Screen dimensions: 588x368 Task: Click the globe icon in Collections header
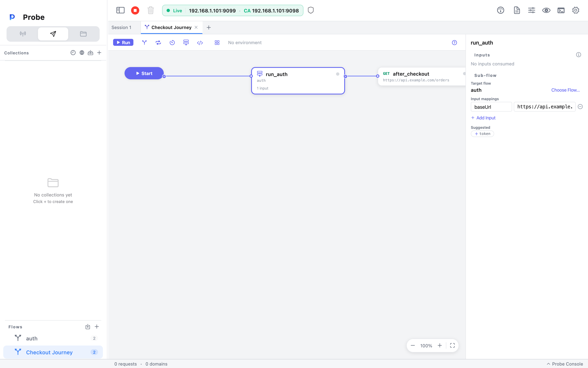coord(82,53)
